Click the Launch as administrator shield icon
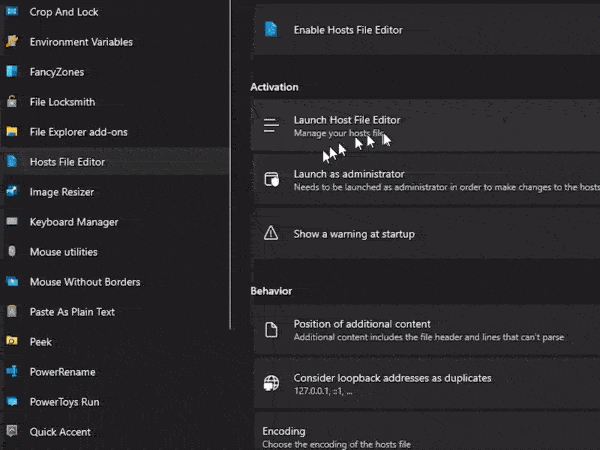600x450 pixels. pyautogui.click(x=271, y=179)
